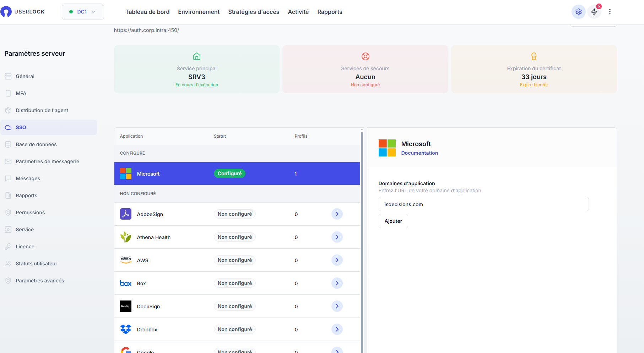Expand the Box row chevron arrow
Screen dimensions: 644x353
pos(337,283)
